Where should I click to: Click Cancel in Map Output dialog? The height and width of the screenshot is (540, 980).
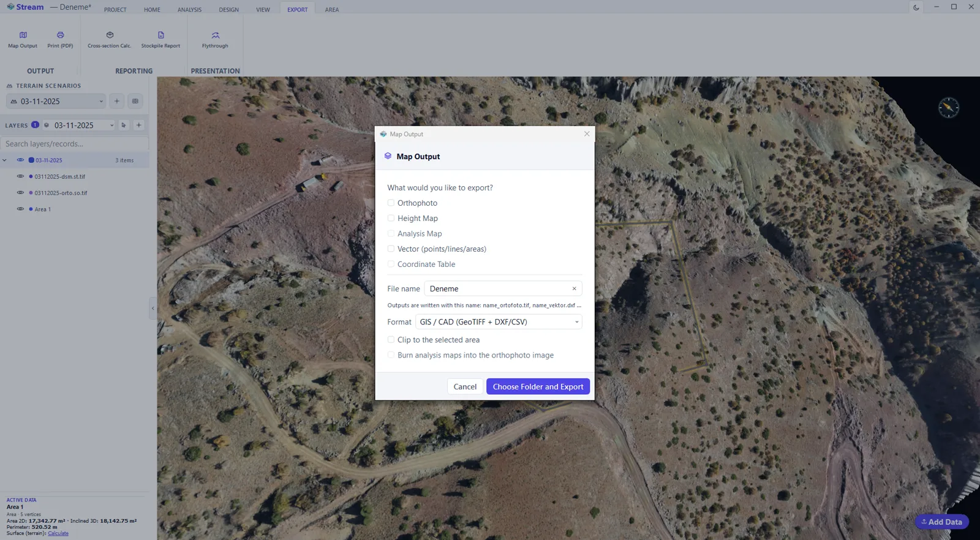click(x=465, y=386)
